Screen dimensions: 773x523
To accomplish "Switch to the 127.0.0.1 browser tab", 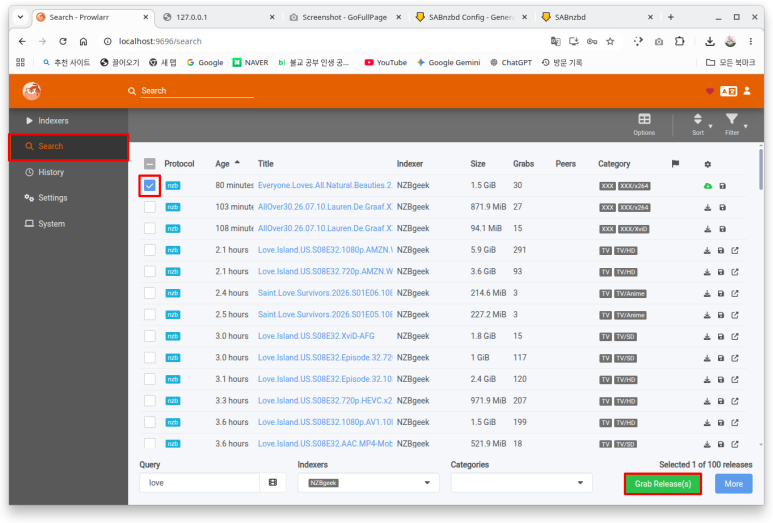I will click(218, 17).
